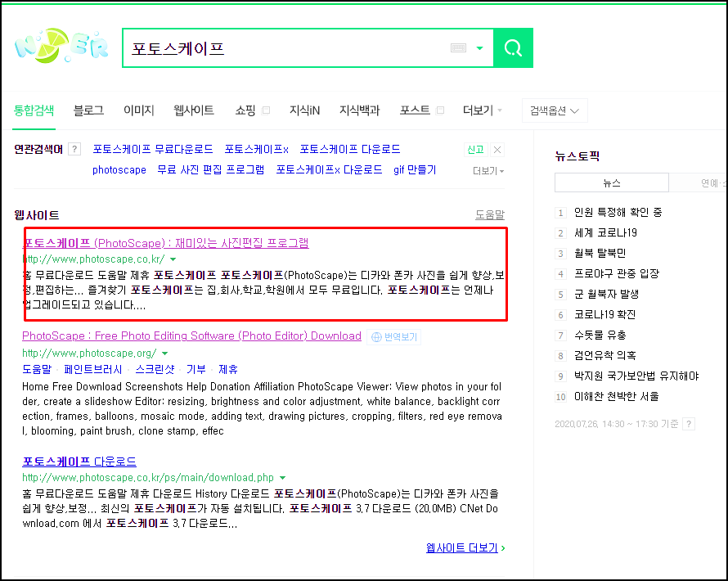This screenshot has width=728, height=581.
Task: Click the 신고 button in related searches
Action: point(475,150)
